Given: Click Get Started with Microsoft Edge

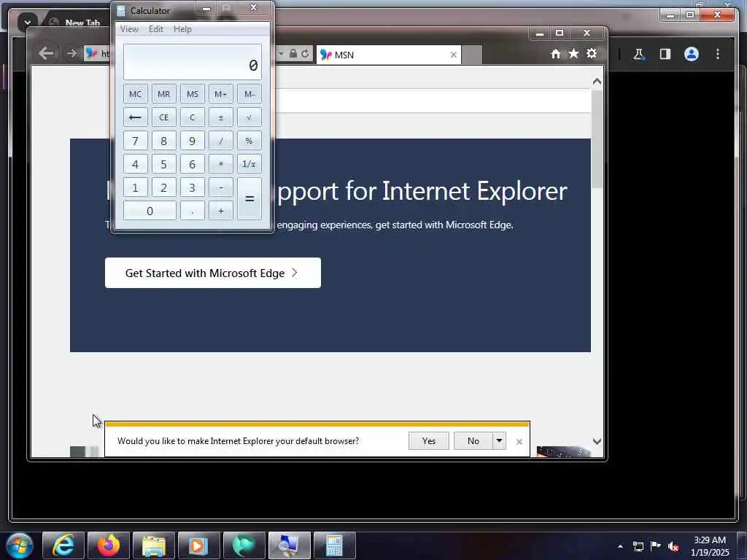Looking at the screenshot, I should coord(213,273).
